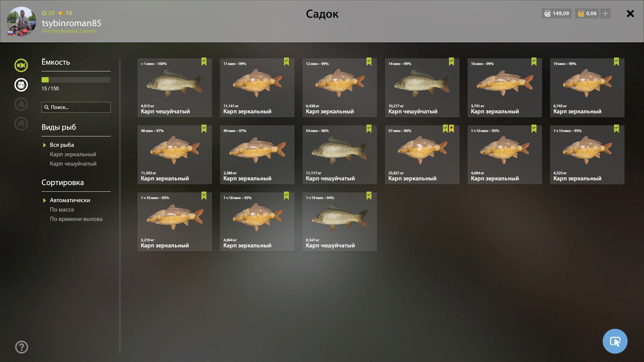Focus the Поиск search field
Image resolution: width=644 pixels, height=362 pixels.
pyautogui.click(x=76, y=107)
